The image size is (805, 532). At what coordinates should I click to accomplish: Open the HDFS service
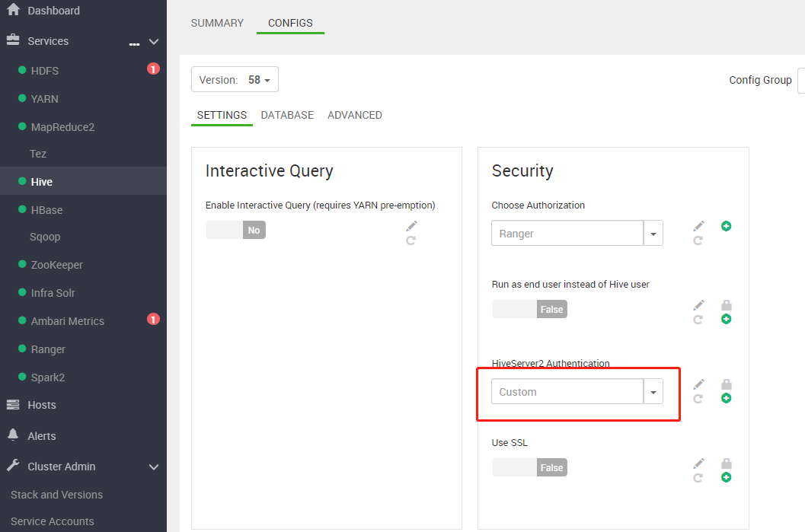[x=45, y=71]
